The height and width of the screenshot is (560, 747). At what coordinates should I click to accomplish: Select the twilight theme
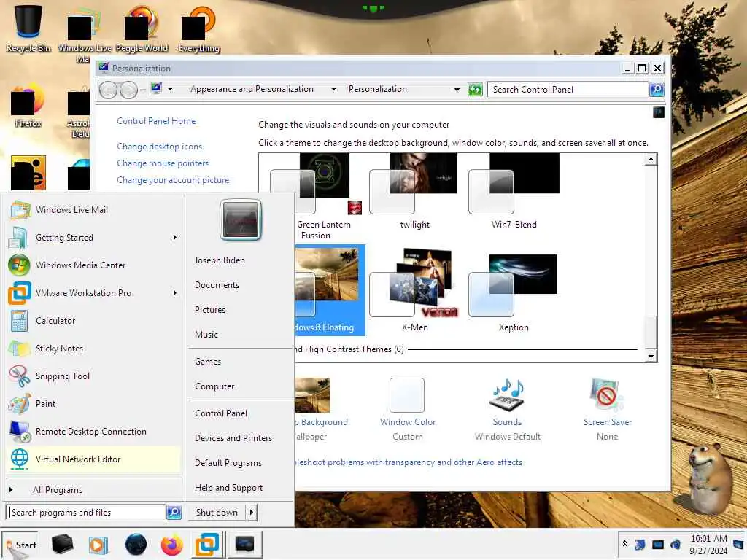[x=414, y=192]
